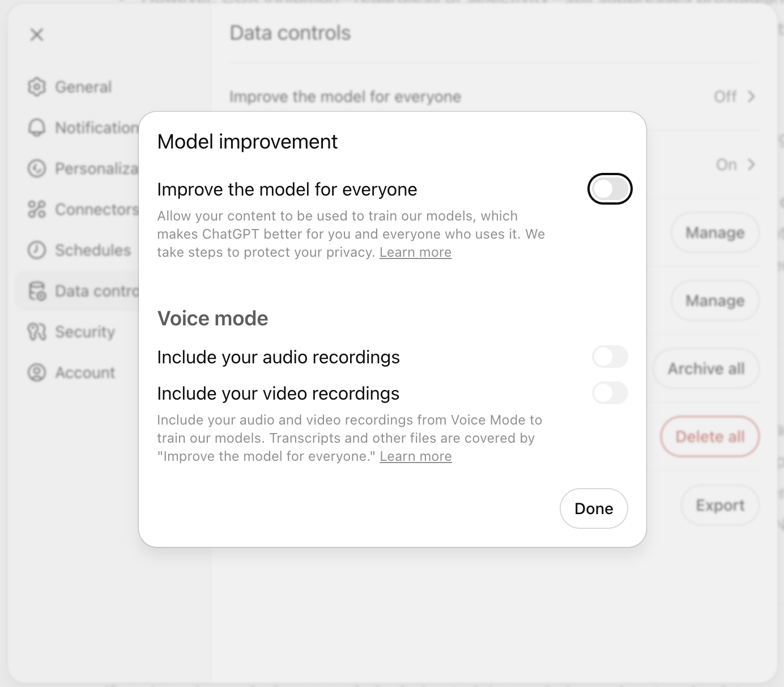
Task: Open Learn more link under Voice mode
Action: [415, 456]
